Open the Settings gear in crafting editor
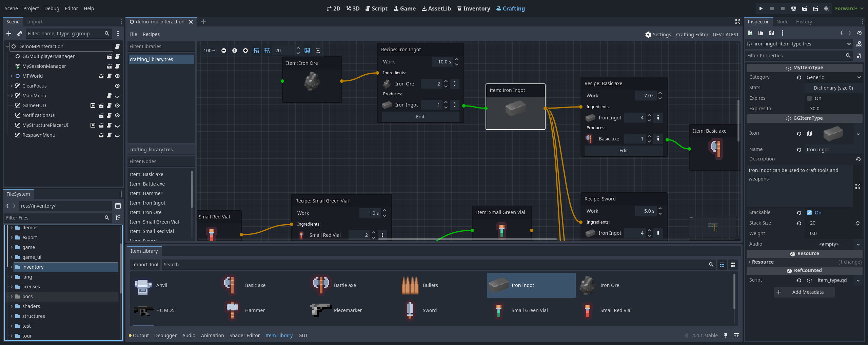 pos(648,34)
